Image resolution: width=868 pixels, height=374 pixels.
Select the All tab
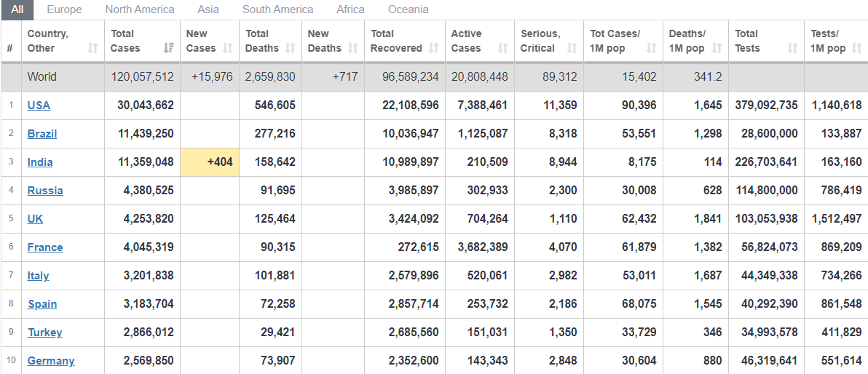17,9
